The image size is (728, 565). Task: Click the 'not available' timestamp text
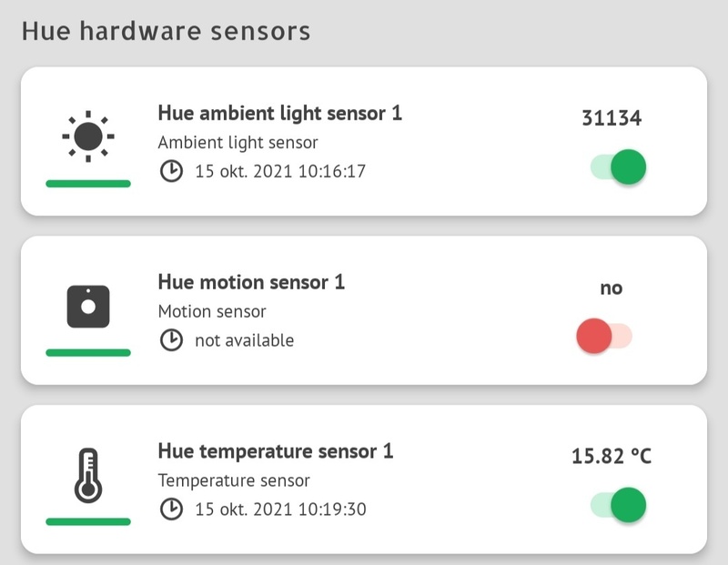tap(244, 340)
